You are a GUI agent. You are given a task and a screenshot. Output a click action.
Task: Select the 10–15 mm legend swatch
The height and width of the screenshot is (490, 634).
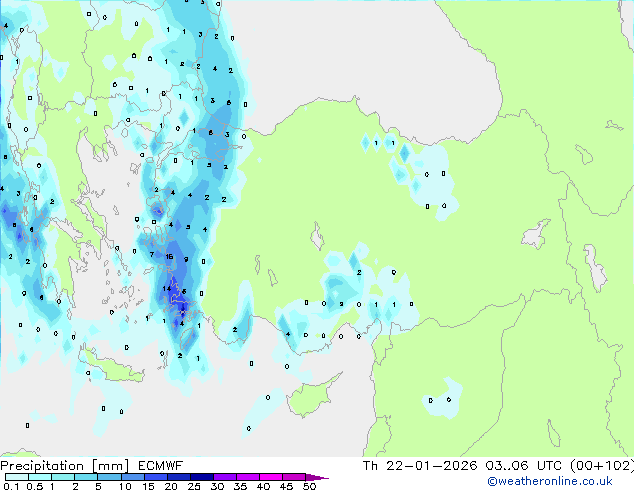[x=132, y=477]
